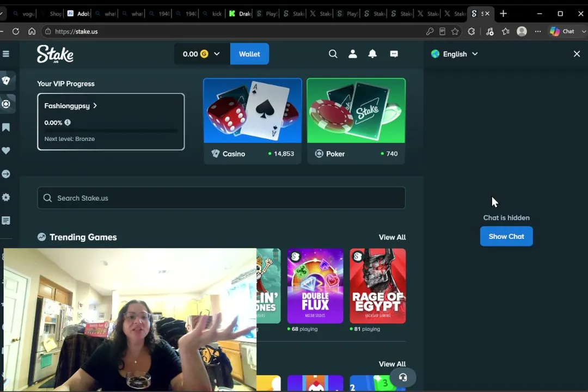Image resolution: width=588 pixels, height=392 pixels.
Task: Go to the browser home page
Action: pos(32,32)
